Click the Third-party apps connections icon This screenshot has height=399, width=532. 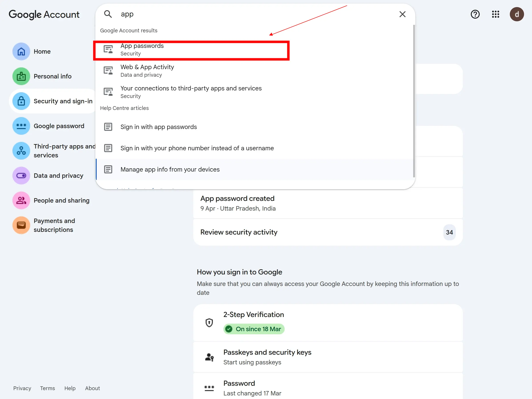point(21,151)
